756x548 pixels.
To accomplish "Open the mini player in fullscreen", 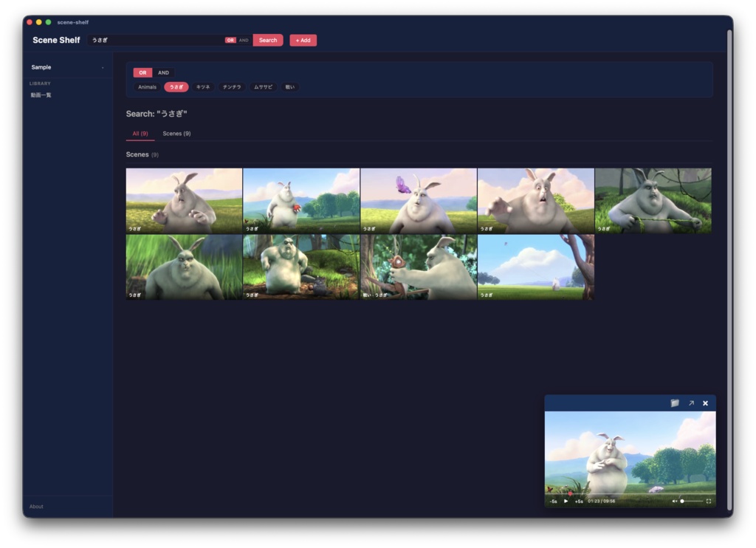I will [708, 501].
